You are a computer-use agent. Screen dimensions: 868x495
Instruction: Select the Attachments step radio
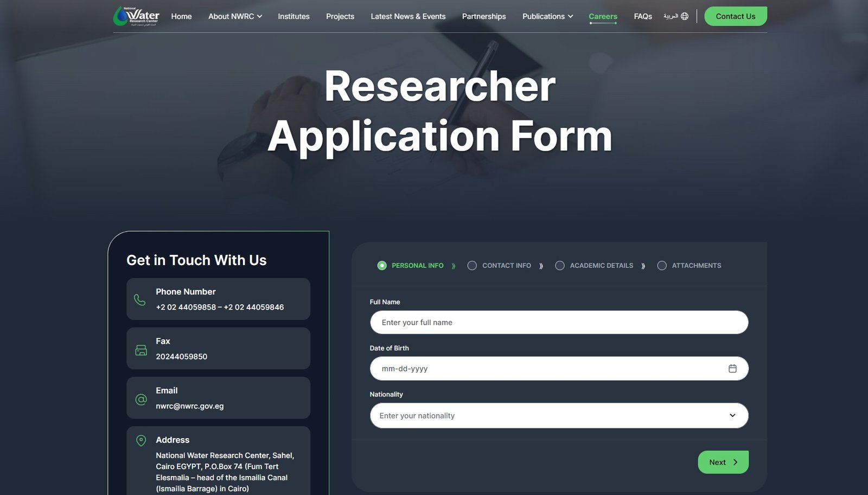pos(662,266)
